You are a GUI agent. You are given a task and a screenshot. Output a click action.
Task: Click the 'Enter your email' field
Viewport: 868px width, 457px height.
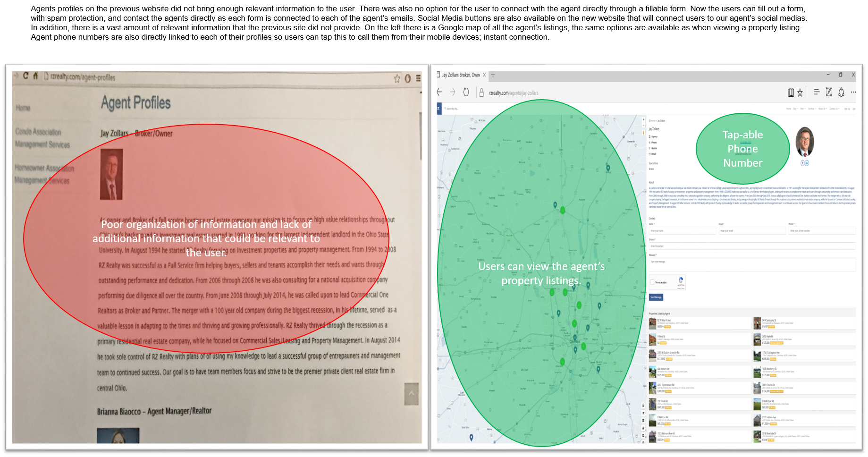tap(752, 231)
